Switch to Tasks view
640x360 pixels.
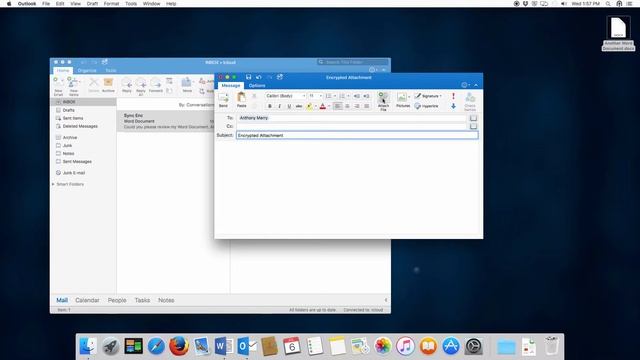tap(142, 300)
